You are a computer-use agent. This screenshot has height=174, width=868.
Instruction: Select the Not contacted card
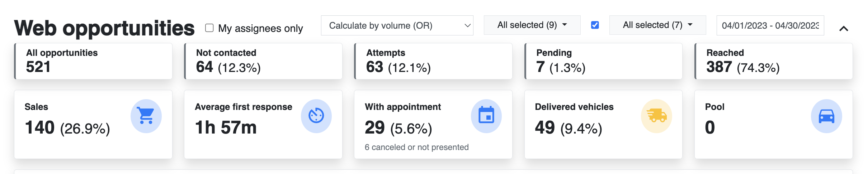pos(263,61)
